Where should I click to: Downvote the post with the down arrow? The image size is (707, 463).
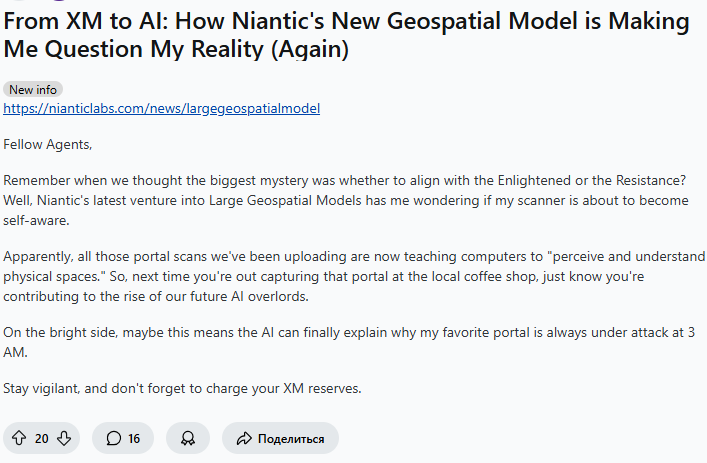(x=64, y=438)
